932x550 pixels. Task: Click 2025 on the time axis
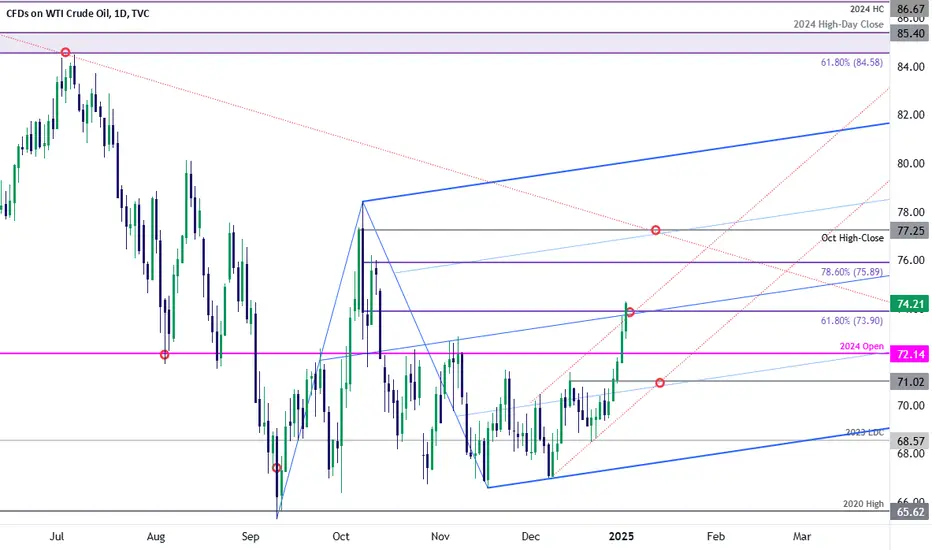coord(621,536)
